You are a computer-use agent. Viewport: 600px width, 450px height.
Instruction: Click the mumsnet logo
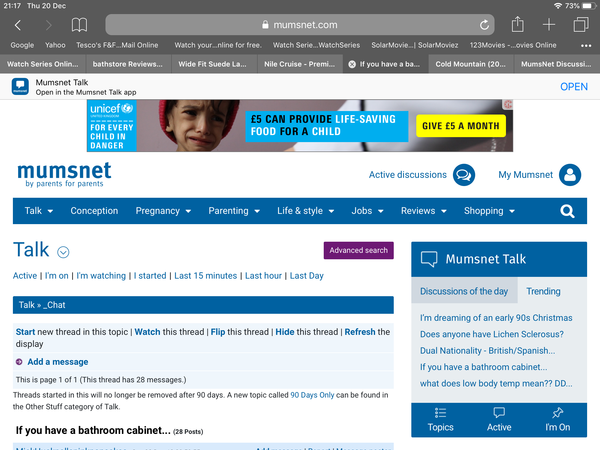64,174
